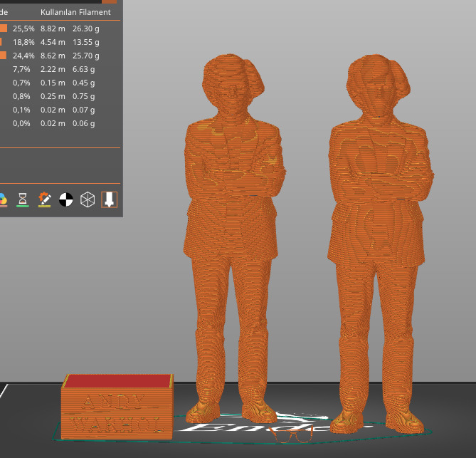Click the 0.45 g filament weight
Viewport: 476px width, 458px height.
pos(83,83)
